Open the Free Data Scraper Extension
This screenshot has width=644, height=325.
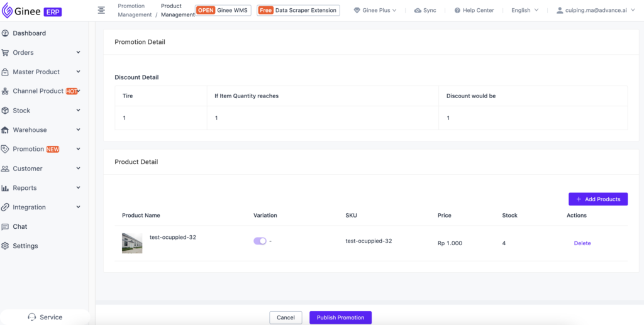pos(299,10)
